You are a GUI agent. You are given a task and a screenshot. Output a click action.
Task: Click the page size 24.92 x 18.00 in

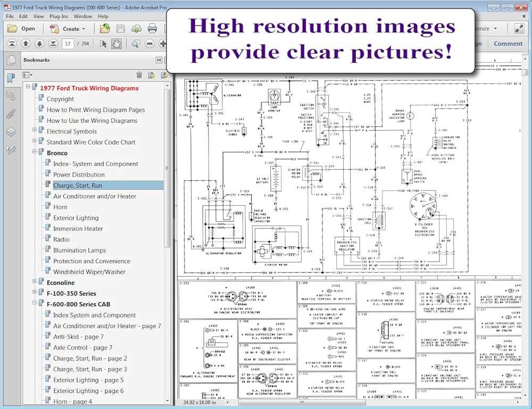click(x=199, y=403)
